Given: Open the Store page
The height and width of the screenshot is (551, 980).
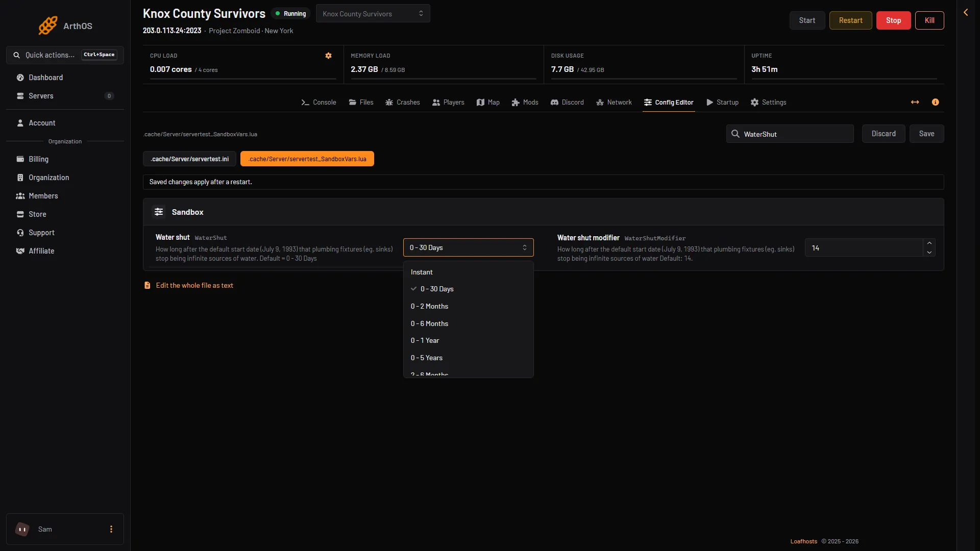Looking at the screenshot, I should pyautogui.click(x=65, y=214).
